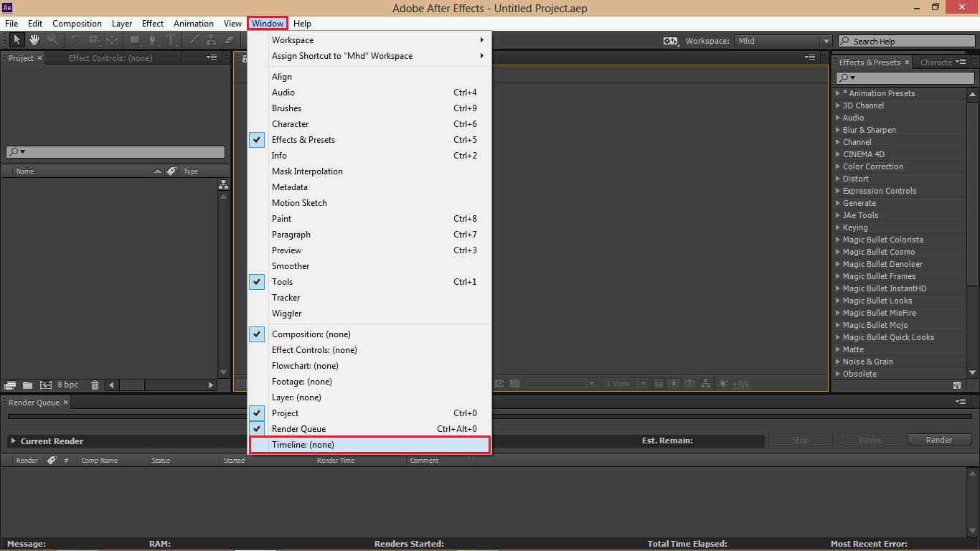Open the Composition menu in menu bar
980x551 pixels.
[x=77, y=24]
